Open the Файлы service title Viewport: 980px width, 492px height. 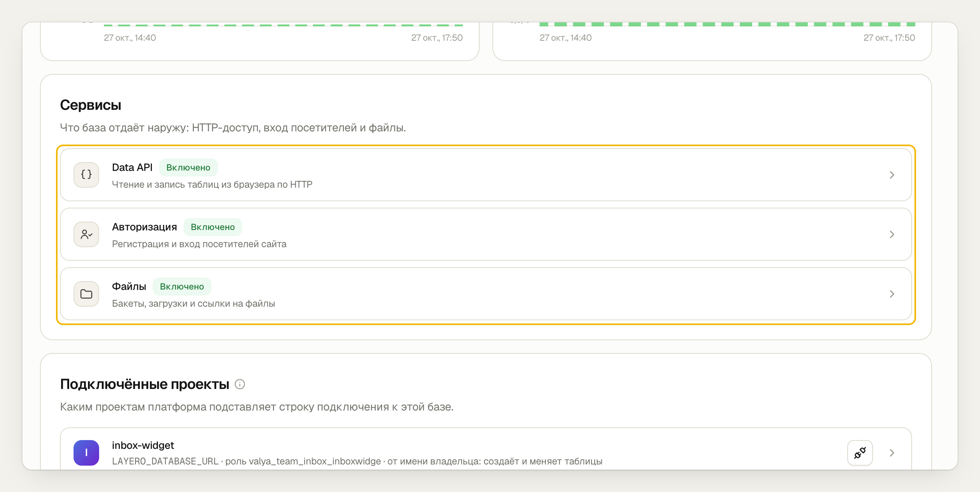[129, 286]
